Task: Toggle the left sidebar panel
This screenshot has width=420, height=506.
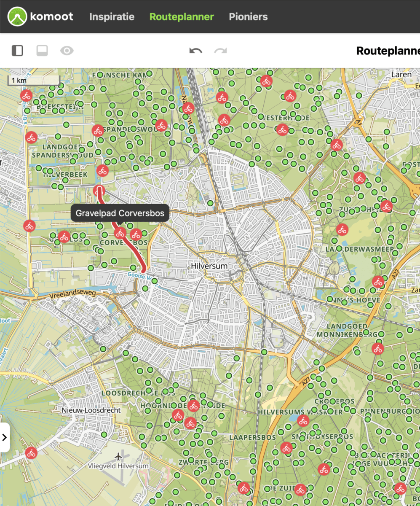Action: [17, 51]
